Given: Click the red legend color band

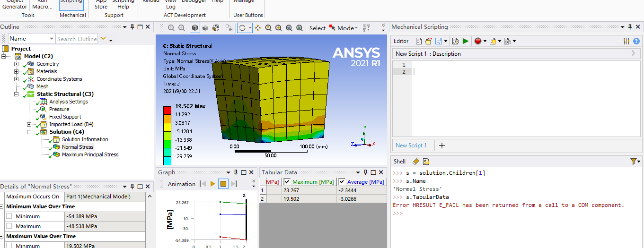Looking at the screenshot, I should (x=167, y=110).
